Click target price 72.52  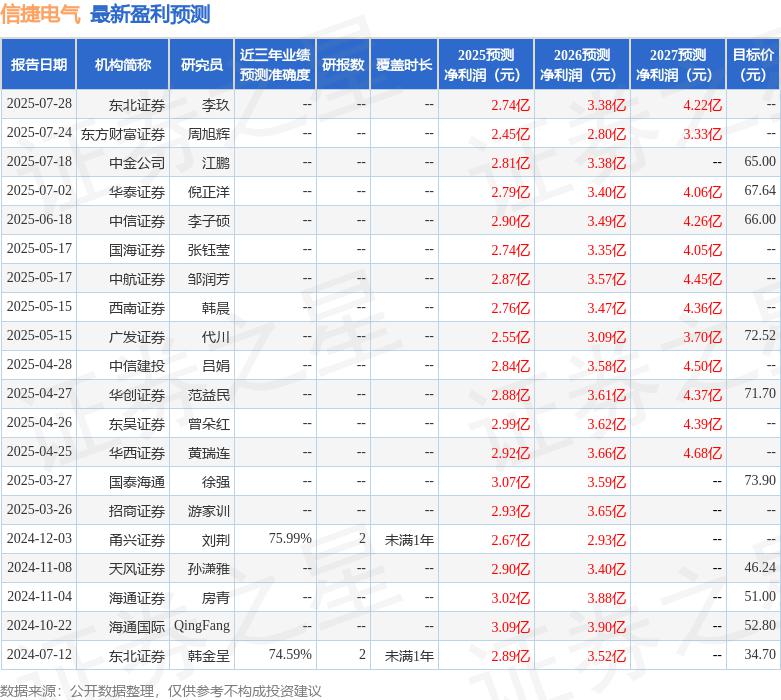click(x=760, y=335)
